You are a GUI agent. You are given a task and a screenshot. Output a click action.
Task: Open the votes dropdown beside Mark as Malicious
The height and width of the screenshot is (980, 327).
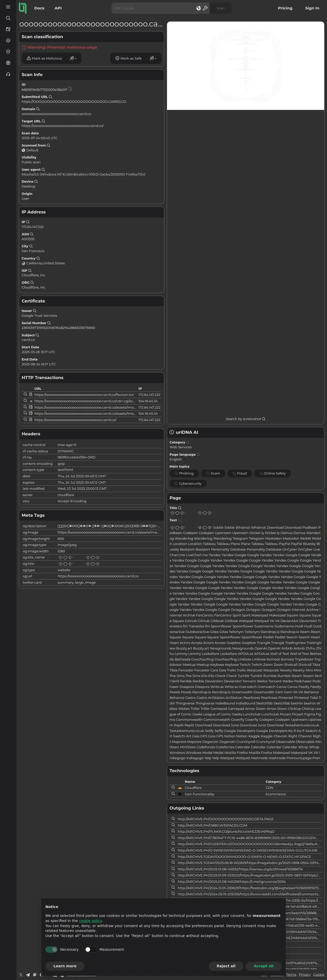click(x=73, y=58)
